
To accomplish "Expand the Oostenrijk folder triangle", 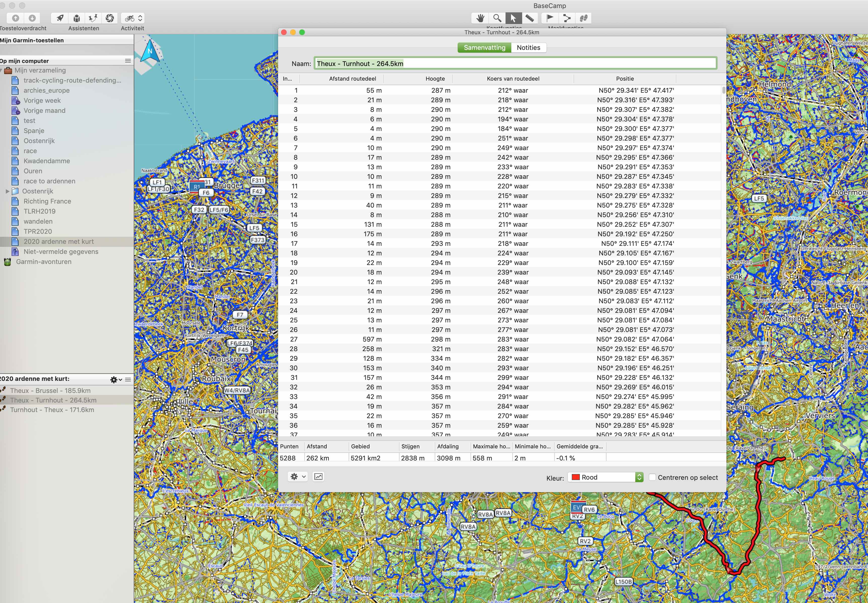I will point(7,191).
